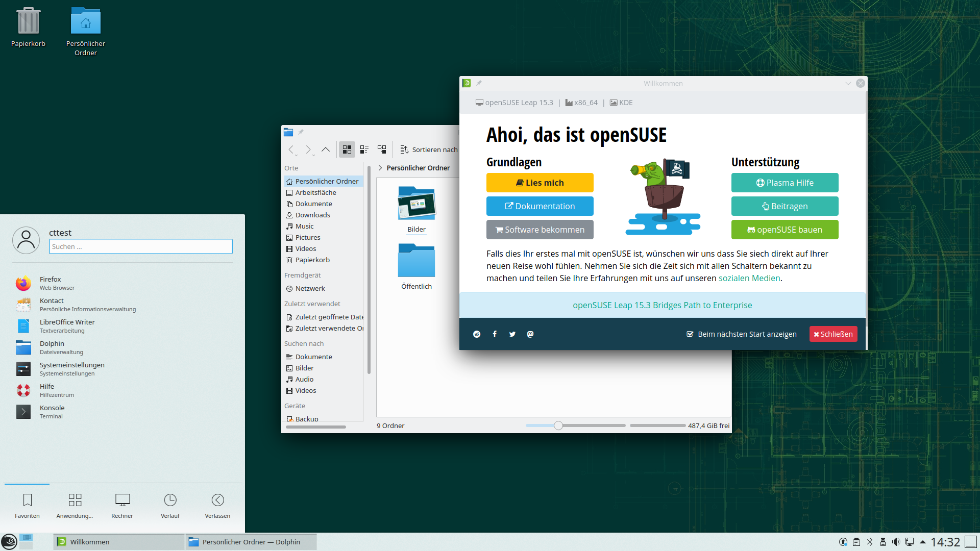Click the Reddit icon in Welcome footer
980x551 pixels.
(477, 334)
